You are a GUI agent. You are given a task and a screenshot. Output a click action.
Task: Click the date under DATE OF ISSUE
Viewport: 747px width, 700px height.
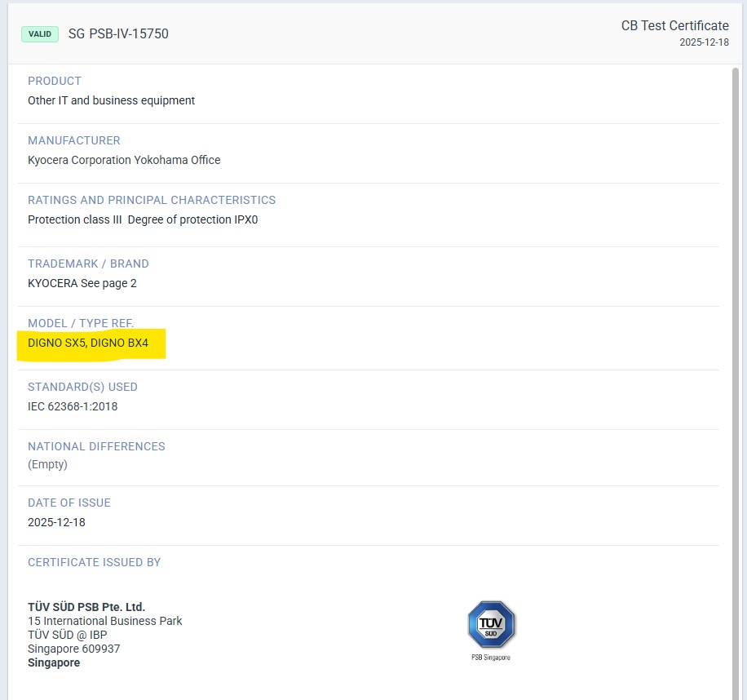pyautogui.click(x=56, y=522)
